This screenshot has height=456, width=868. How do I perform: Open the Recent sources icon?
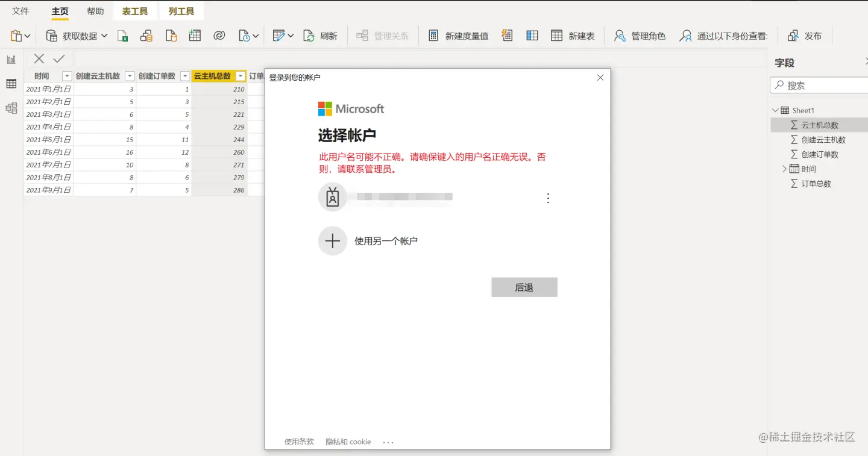[x=244, y=36]
